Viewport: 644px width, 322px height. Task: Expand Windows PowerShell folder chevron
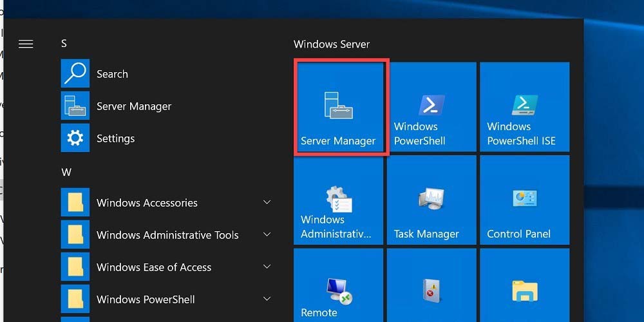click(x=267, y=299)
